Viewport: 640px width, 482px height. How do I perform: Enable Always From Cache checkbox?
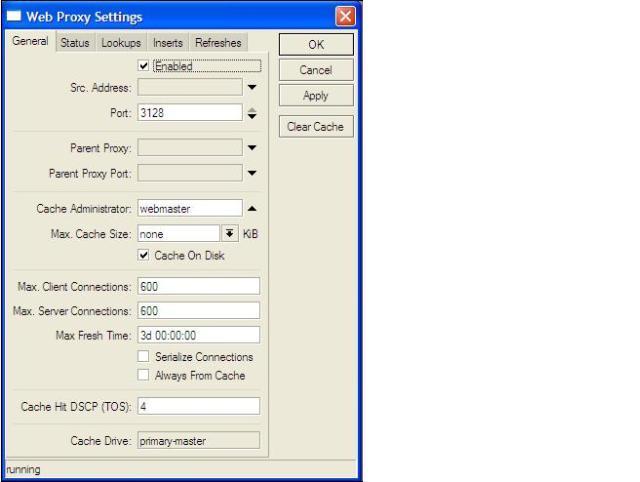[143, 375]
